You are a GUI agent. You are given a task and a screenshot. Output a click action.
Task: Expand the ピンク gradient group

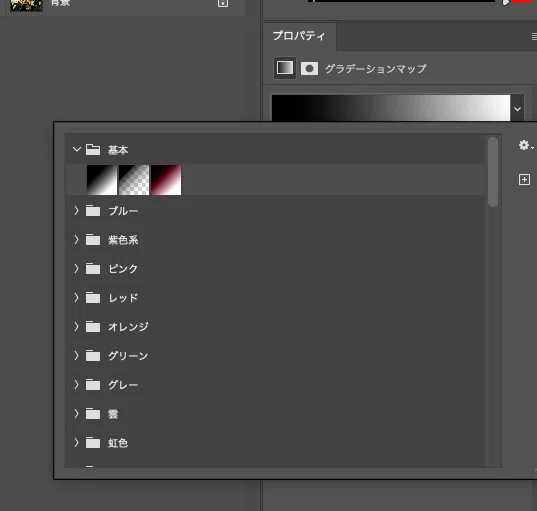76,269
